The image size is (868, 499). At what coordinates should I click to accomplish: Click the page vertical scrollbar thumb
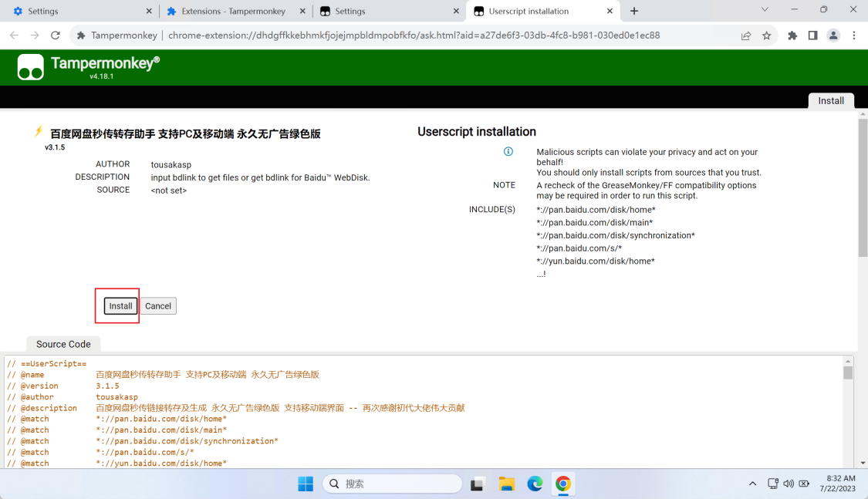point(863,187)
